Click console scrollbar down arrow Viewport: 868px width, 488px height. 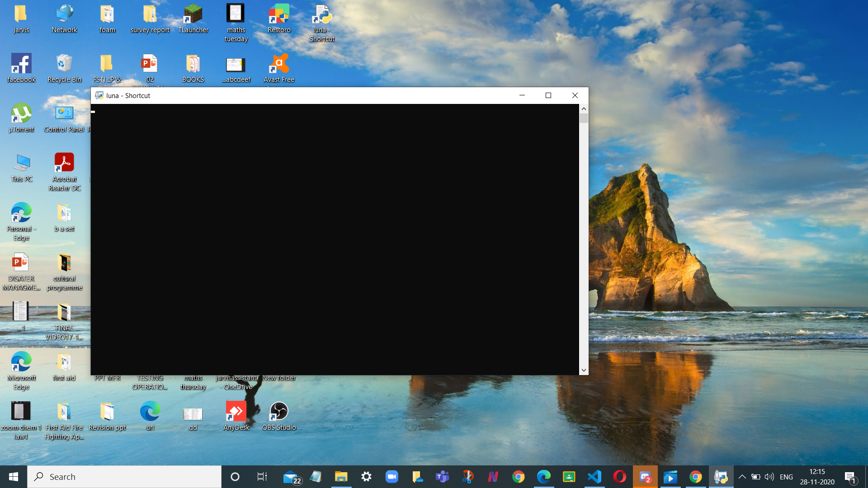pos(584,370)
